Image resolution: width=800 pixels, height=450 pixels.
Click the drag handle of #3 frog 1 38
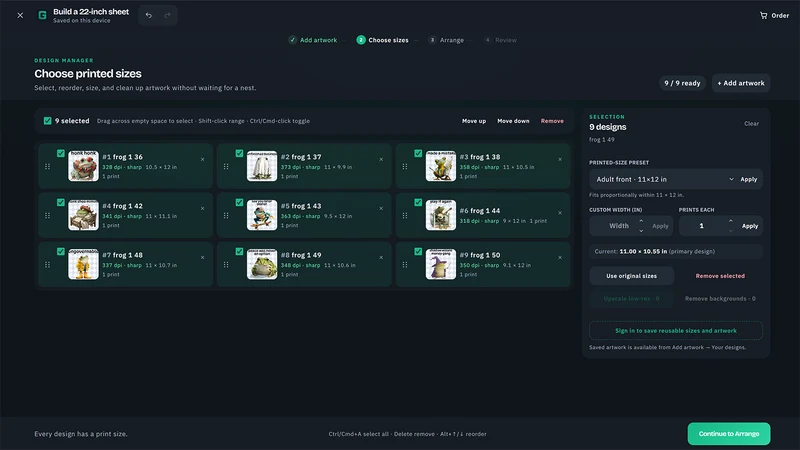click(405, 166)
